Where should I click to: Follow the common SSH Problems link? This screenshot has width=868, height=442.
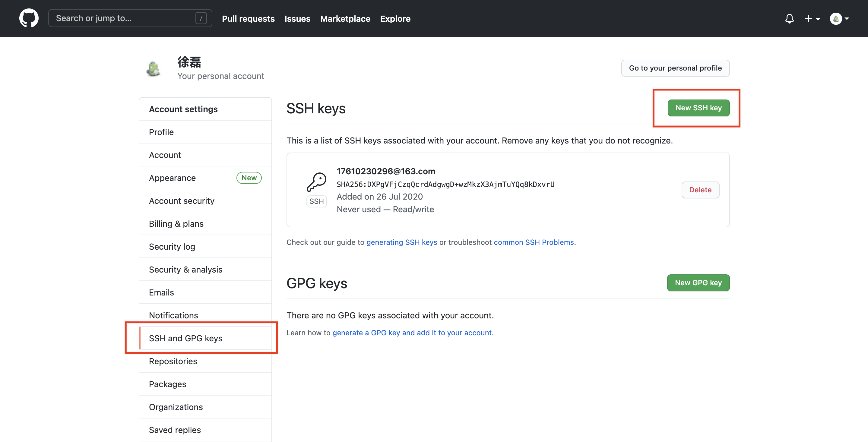coord(534,242)
